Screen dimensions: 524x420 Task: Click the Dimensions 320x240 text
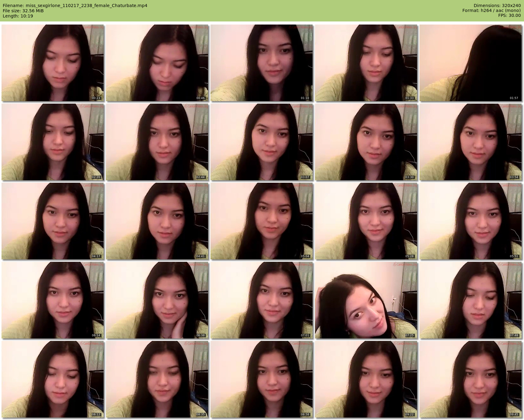click(497, 6)
